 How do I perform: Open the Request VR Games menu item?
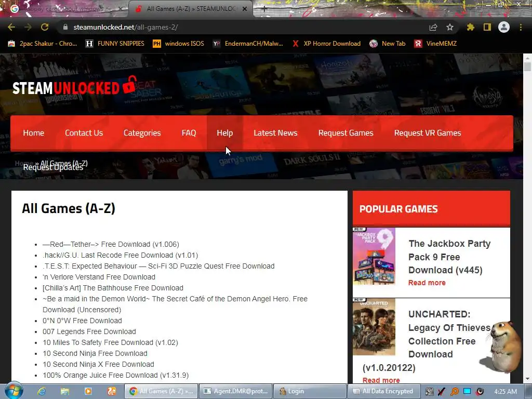pos(428,133)
